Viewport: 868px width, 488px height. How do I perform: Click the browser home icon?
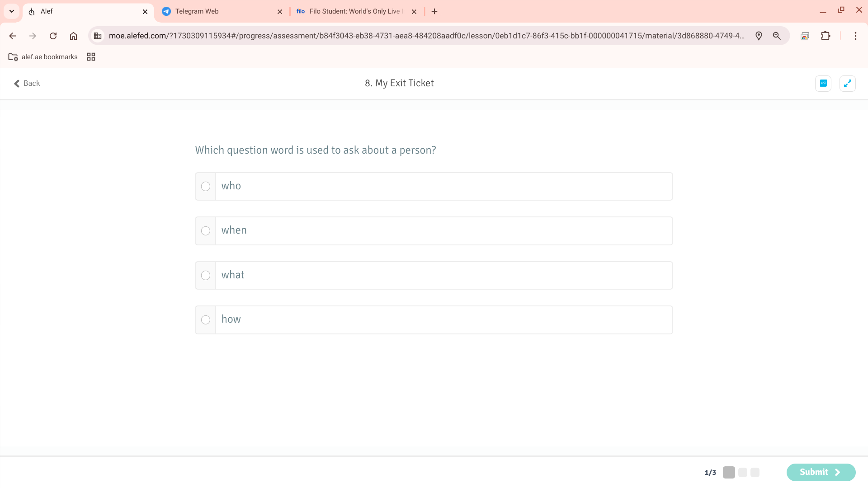click(73, 36)
